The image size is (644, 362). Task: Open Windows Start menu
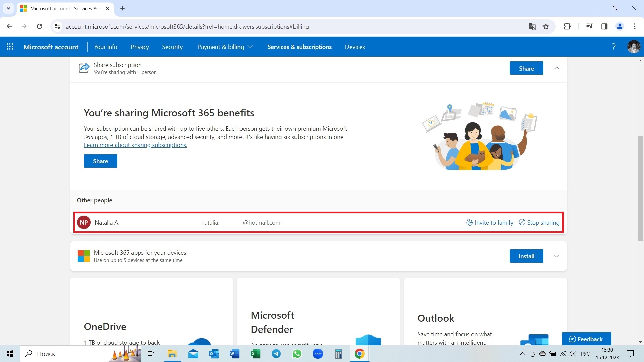10,354
